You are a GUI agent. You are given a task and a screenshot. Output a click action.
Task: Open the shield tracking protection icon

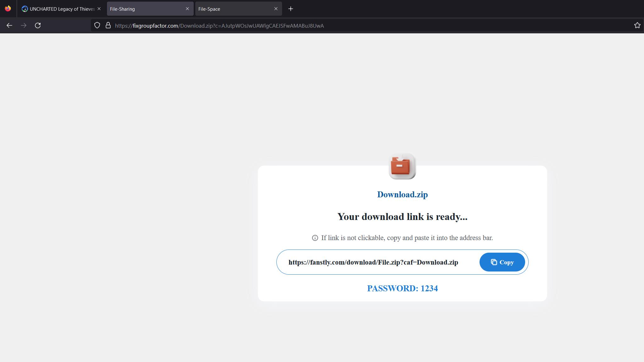pos(97,25)
